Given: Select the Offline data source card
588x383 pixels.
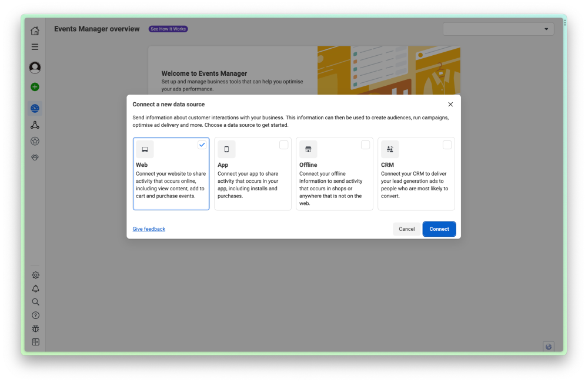Looking at the screenshot, I should [335, 174].
